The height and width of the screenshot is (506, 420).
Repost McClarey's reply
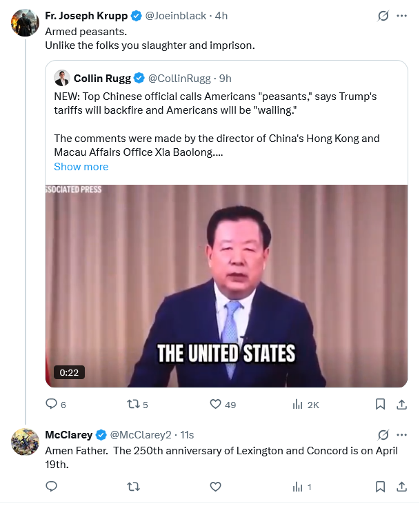pos(134,487)
